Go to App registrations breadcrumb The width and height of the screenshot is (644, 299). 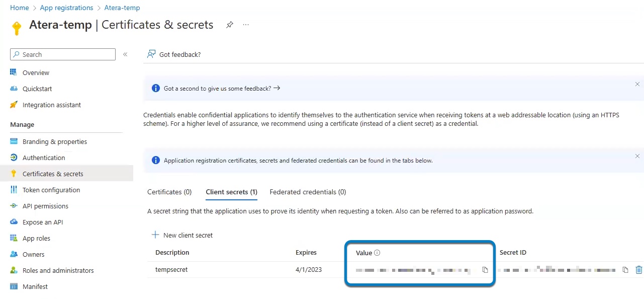click(x=66, y=8)
